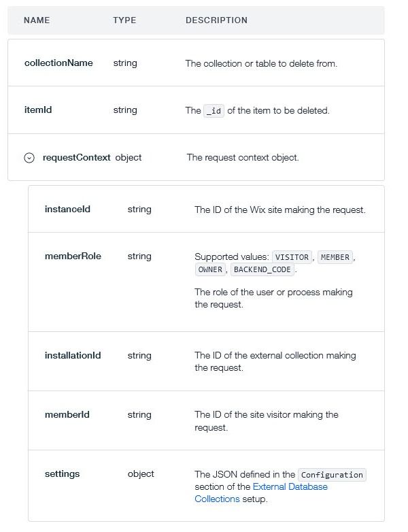Select the instanceId property name
This screenshot has height=532, width=408.
coord(67,210)
